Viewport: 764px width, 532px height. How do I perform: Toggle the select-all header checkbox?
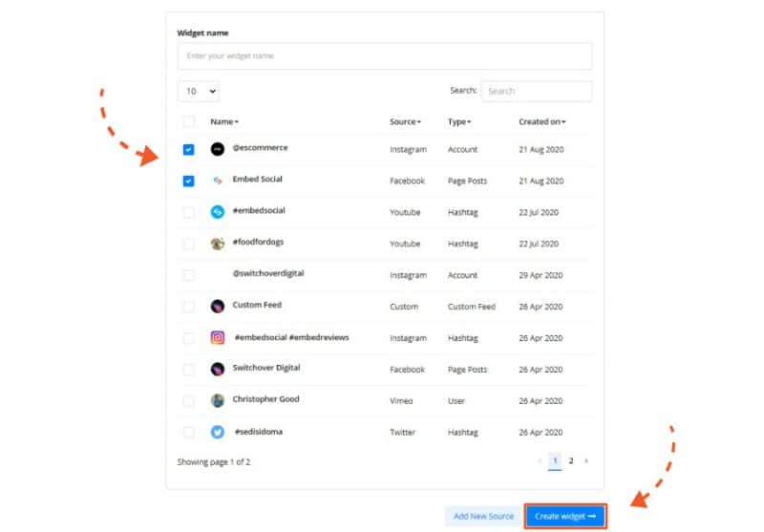188,122
